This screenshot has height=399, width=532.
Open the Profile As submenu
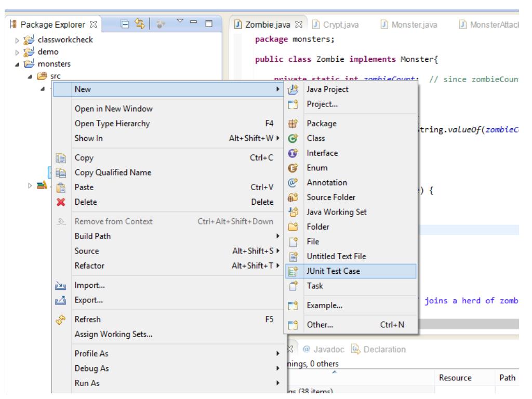(x=168, y=353)
